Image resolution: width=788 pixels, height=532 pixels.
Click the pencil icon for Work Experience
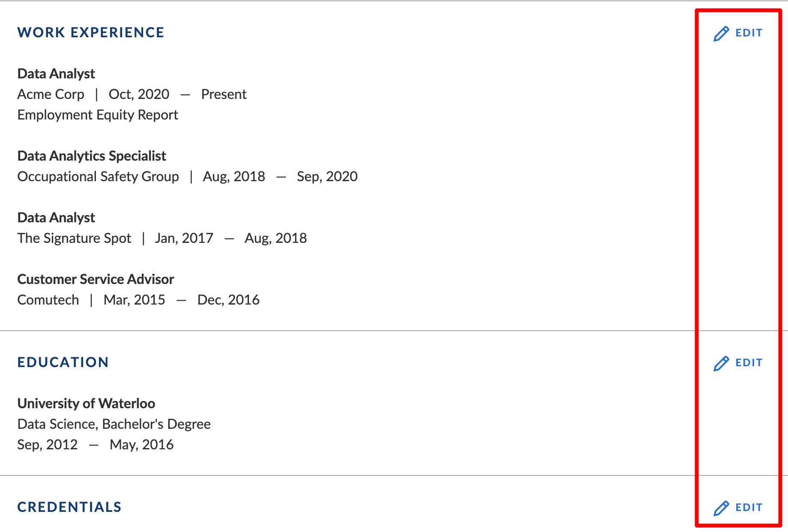[721, 33]
